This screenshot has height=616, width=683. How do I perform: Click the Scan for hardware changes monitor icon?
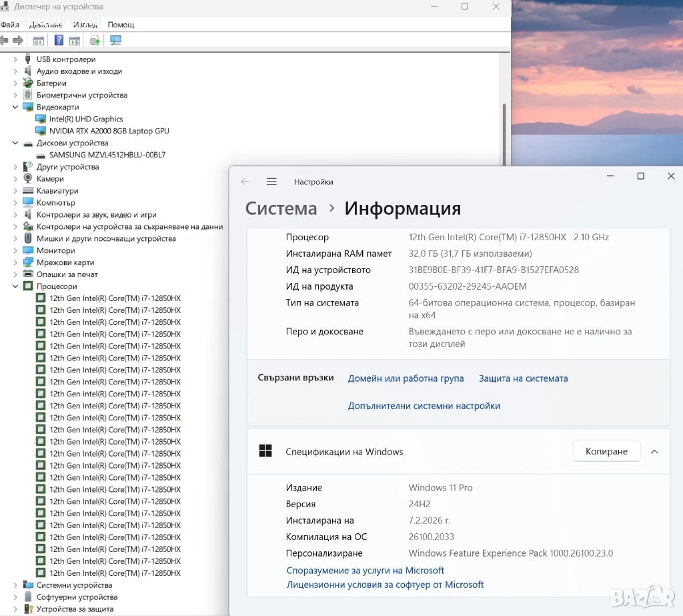pos(115,41)
